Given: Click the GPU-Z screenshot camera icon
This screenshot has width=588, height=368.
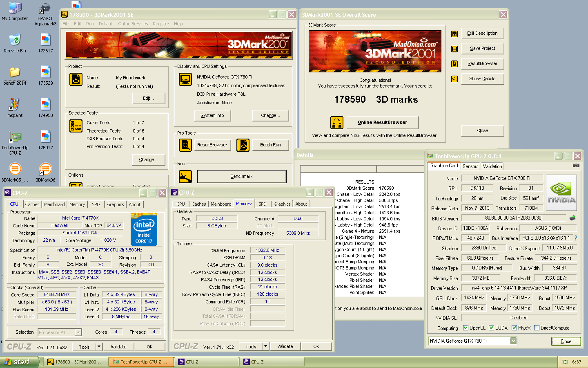Looking at the screenshot, I should (576, 166).
